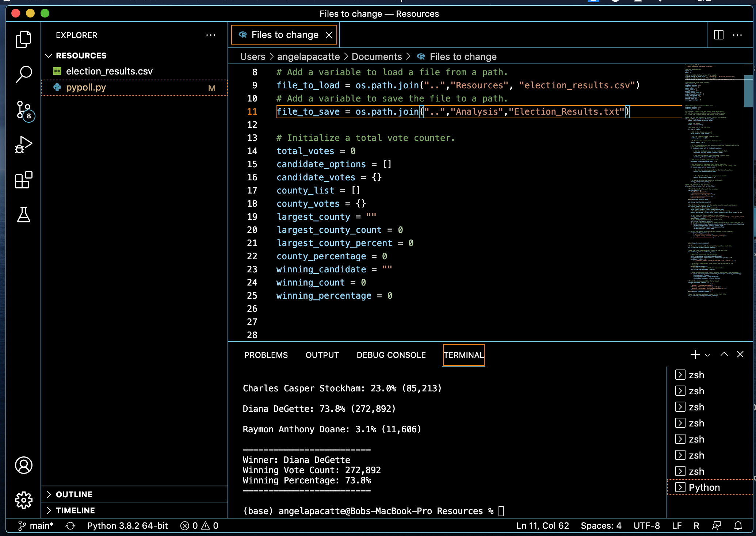Viewport: 756px width, 536px height.
Task: Select the Python terminal instance
Action: [710, 487]
